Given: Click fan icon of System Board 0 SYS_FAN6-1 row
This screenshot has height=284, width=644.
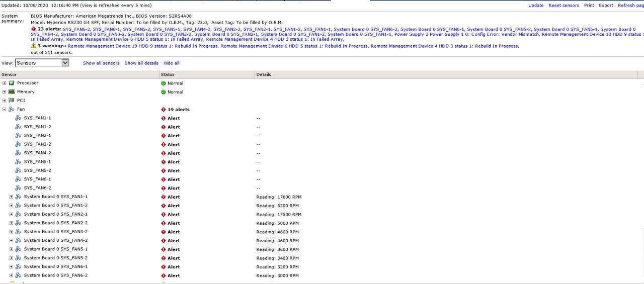Looking at the screenshot, I should [x=18, y=266].
